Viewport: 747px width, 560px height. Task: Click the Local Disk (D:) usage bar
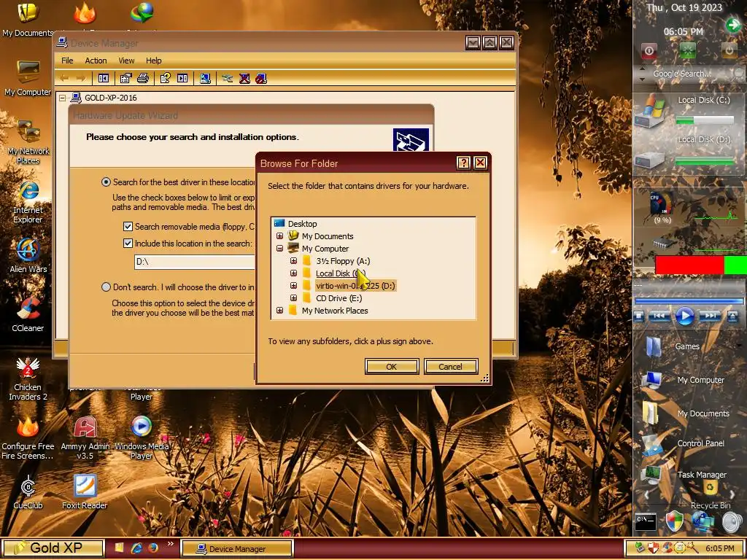tap(705, 162)
